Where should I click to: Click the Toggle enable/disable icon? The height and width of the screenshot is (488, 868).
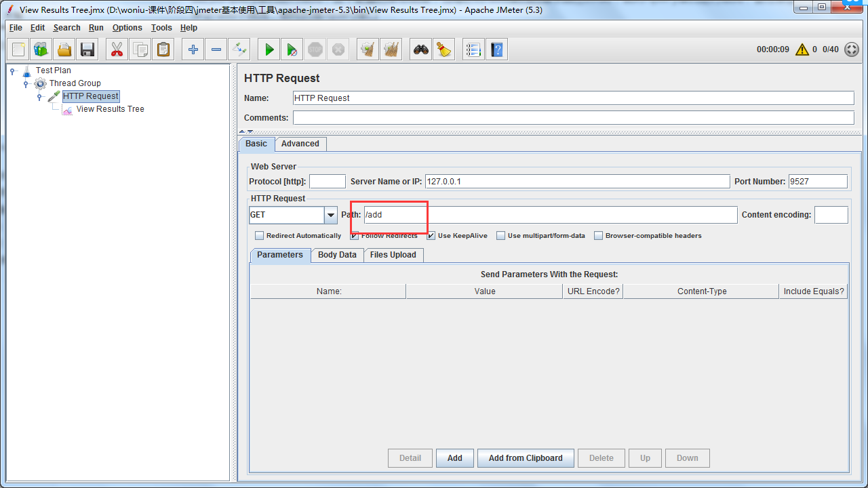[x=239, y=49]
